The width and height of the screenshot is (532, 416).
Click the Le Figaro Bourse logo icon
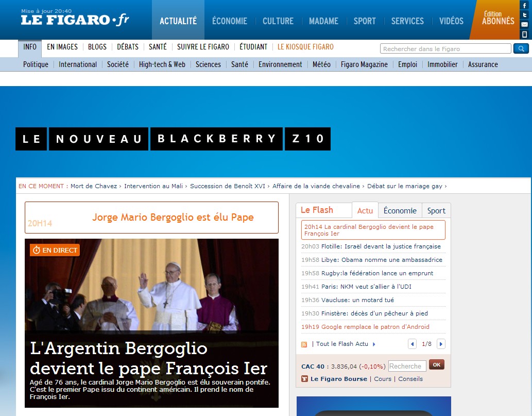[305, 379]
